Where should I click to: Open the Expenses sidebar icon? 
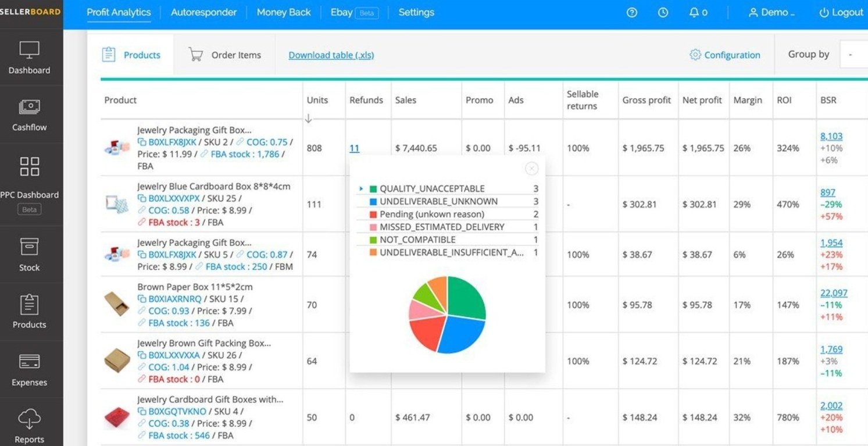click(29, 362)
